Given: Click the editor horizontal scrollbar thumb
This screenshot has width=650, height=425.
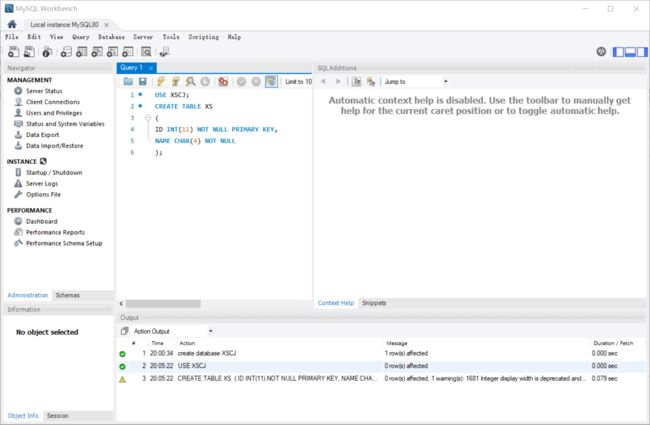Looking at the screenshot, I should [x=163, y=304].
